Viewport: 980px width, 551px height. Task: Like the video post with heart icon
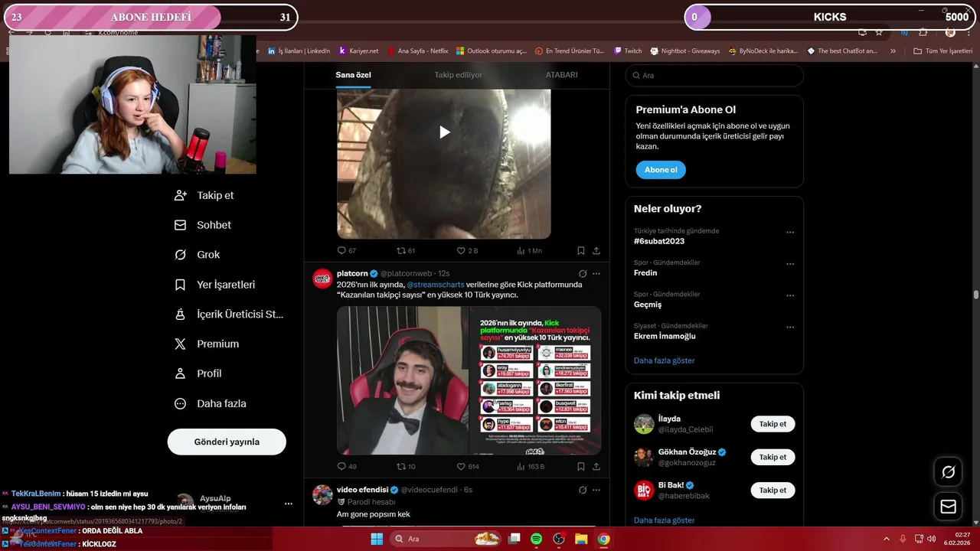pyautogui.click(x=461, y=250)
